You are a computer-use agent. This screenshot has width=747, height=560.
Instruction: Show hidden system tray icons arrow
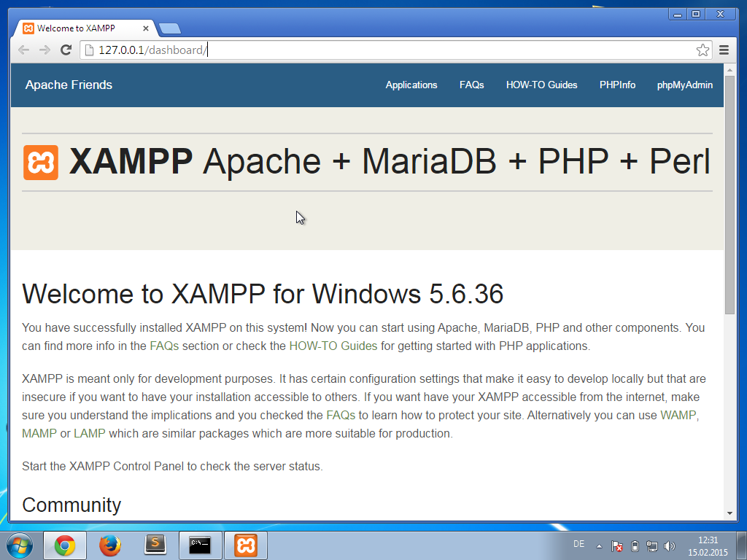click(x=599, y=546)
